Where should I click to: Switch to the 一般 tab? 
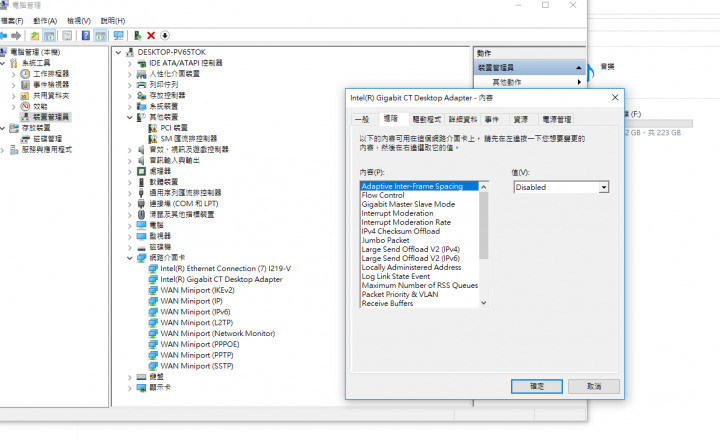pyautogui.click(x=362, y=119)
